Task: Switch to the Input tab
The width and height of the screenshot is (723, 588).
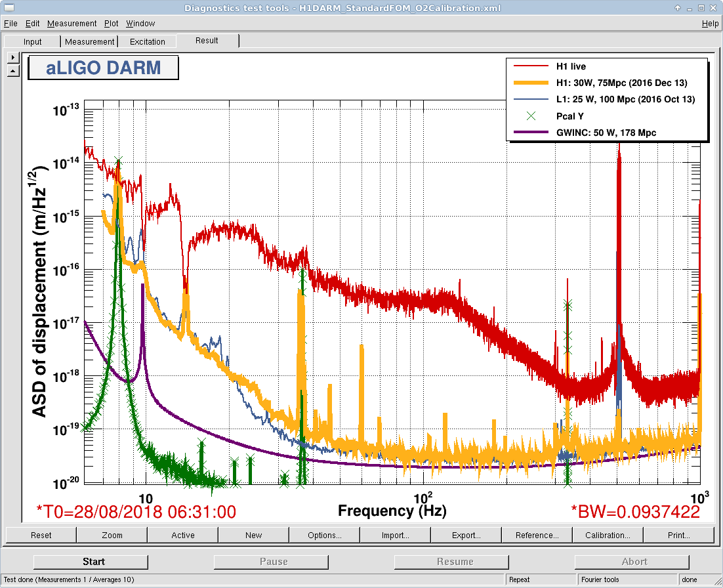Action: coord(32,41)
